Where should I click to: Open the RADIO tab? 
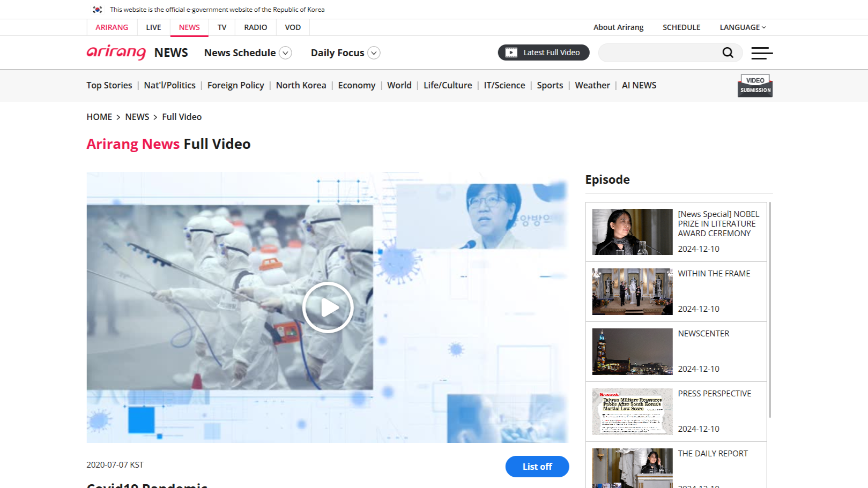point(256,27)
